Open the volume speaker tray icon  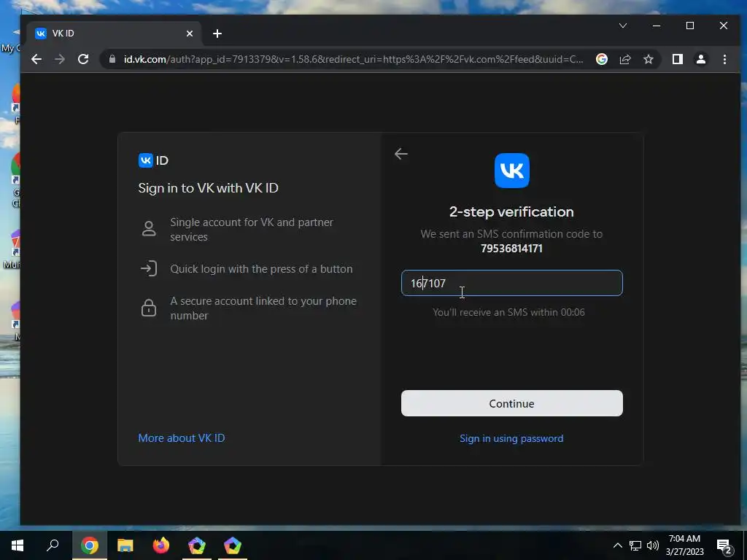coord(653,545)
